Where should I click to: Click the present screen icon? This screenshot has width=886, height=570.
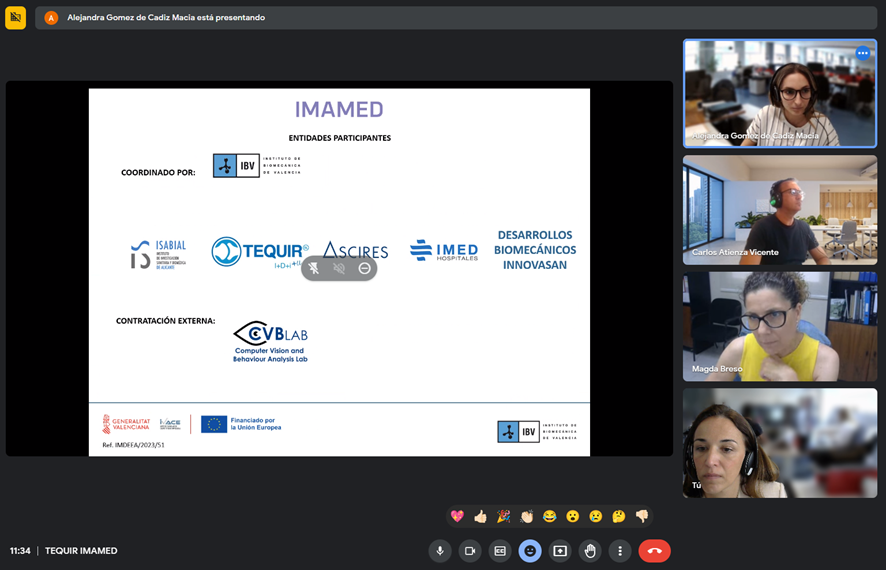point(560,551)
